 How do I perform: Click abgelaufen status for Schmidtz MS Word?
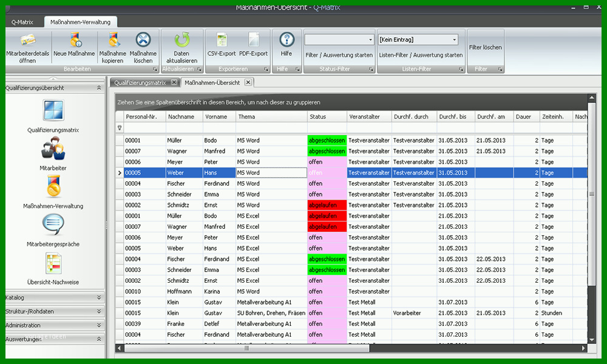[327, 205]
